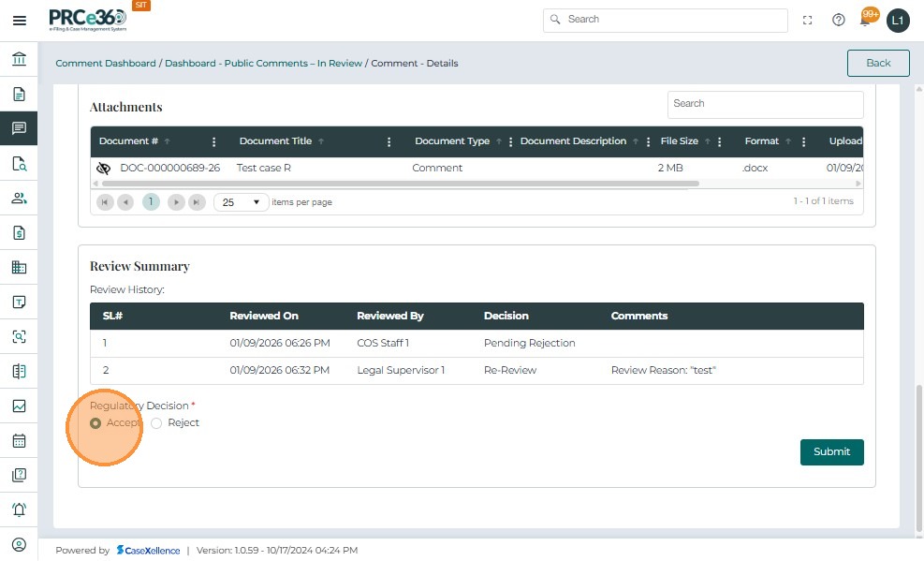Viewport: 924px width, 561px height.
Task: Click the attachments scrollbar right arrow
Action: coord(858,184)
